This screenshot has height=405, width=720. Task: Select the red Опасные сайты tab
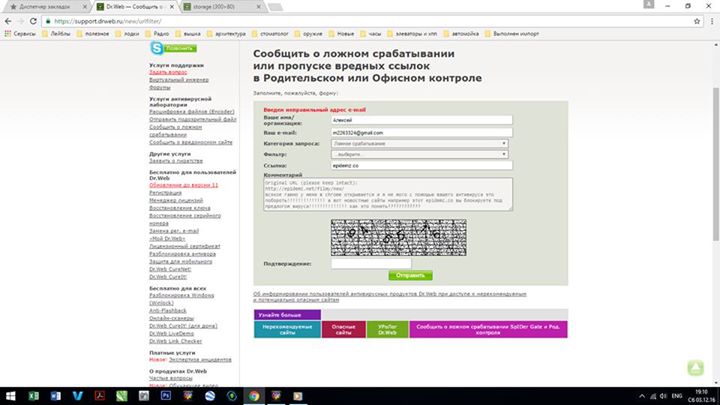343,329
